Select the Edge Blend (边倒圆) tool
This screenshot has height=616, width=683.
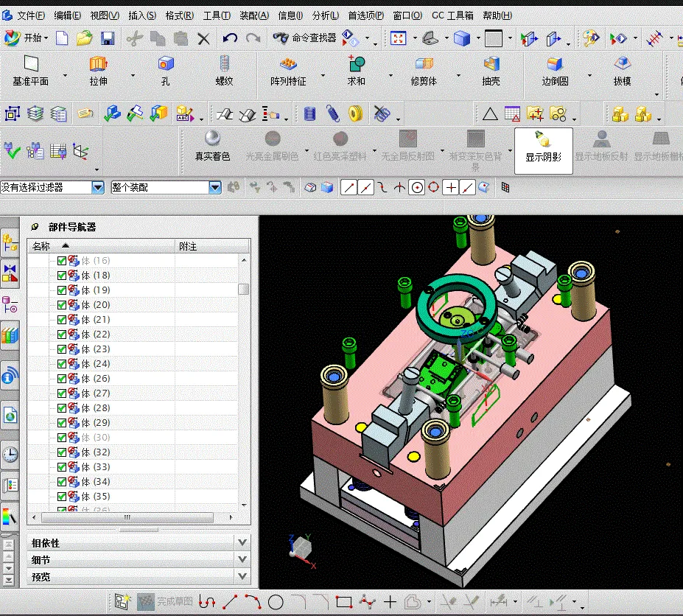[555, 72]
